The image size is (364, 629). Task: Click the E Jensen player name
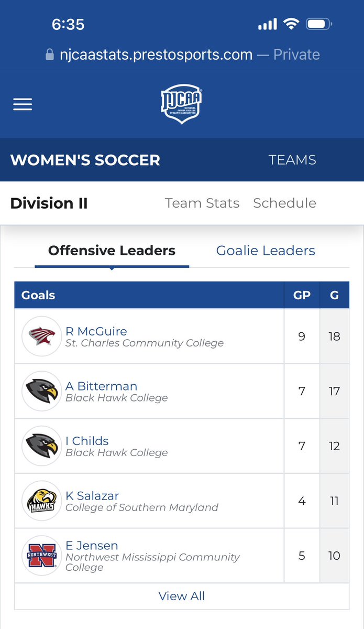(92, 546)
